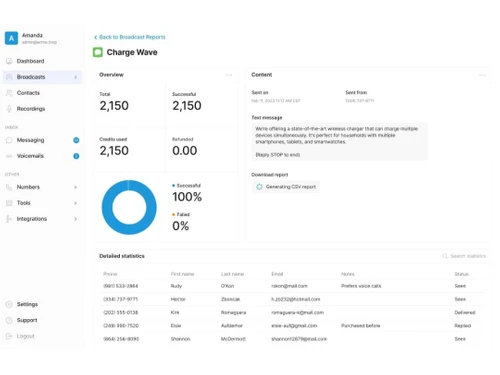Select Broadcasts in the sidebar
The width and height of the screenshot is (500, 375).
coord(42,77)
